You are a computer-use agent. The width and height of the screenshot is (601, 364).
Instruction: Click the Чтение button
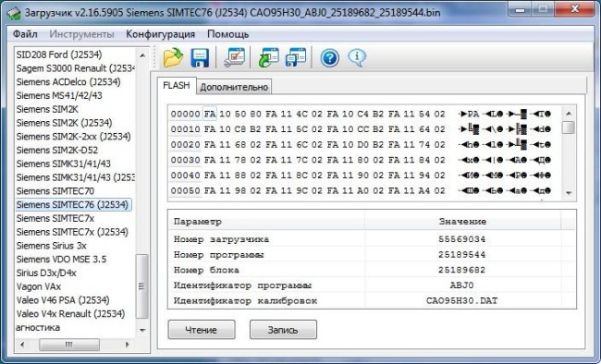pos(202,330)
